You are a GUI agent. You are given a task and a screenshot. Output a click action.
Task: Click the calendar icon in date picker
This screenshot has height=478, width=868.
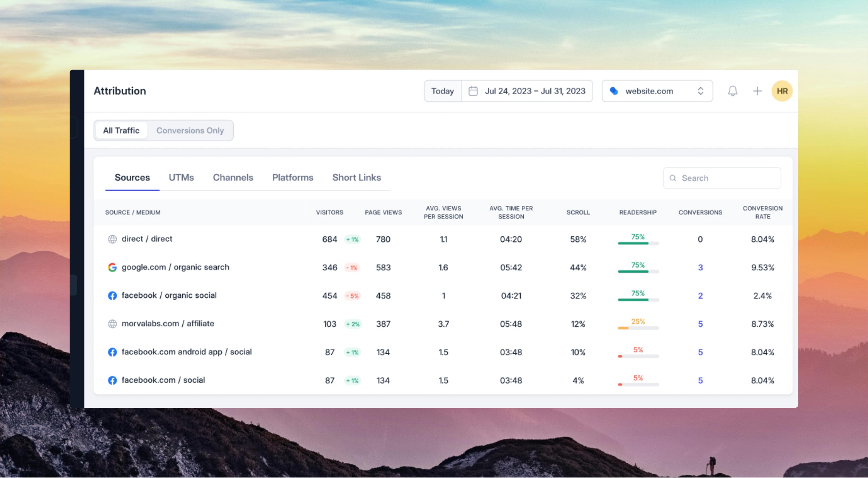coord(473,91)
